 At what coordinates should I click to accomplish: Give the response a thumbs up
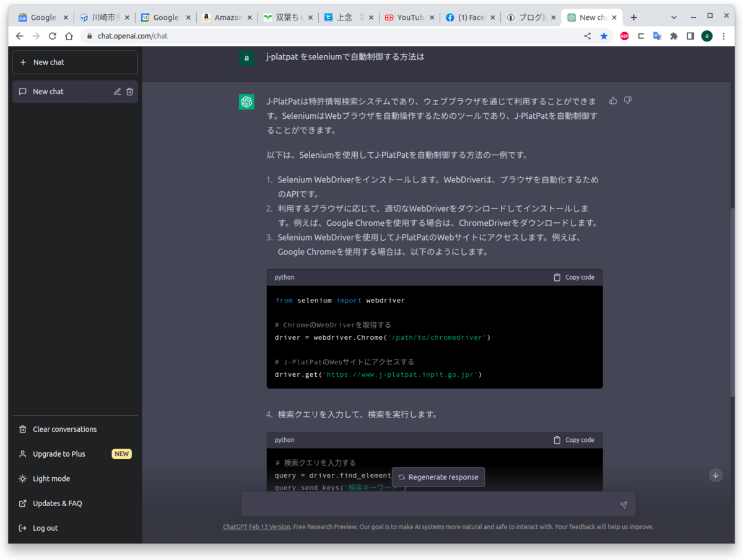click(613, 100)
